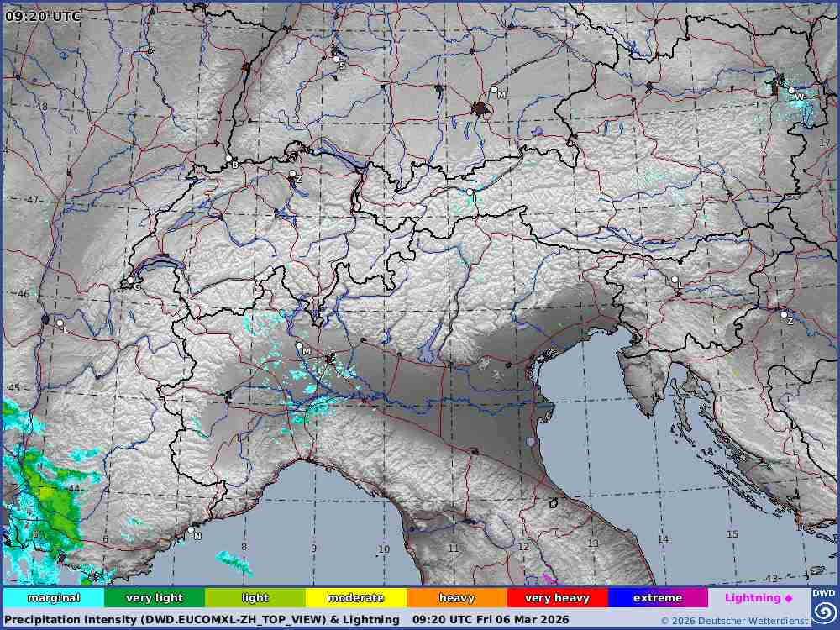840x630 pixels.
Task: Click the Vienna marker labeled W
Action: click(791, 90)
